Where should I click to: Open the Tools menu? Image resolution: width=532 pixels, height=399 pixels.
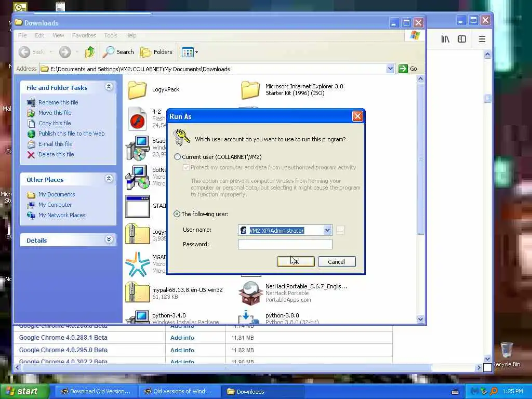coord(110,35)
